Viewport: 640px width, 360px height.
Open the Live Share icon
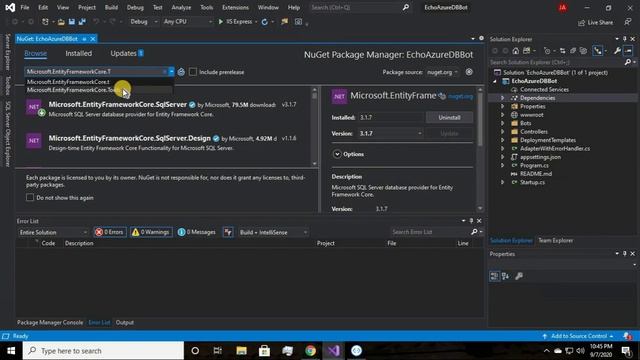pyautogui.click(x=581, y=23)
